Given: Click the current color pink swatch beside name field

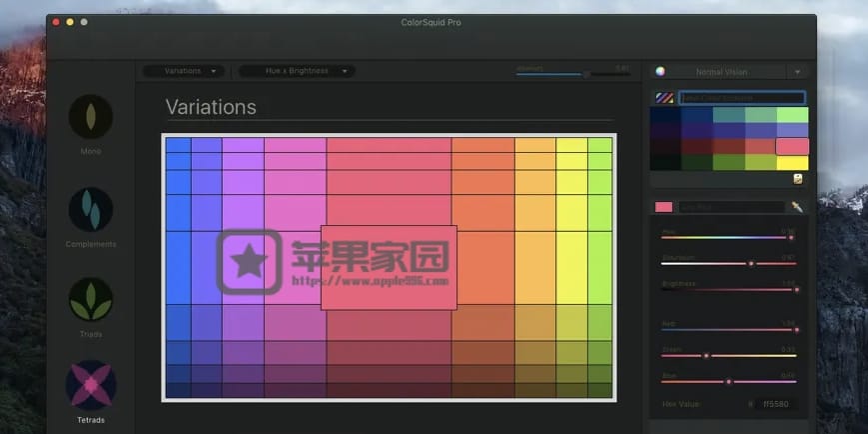Looking at the screenshot, I should [x=663, y=207].
